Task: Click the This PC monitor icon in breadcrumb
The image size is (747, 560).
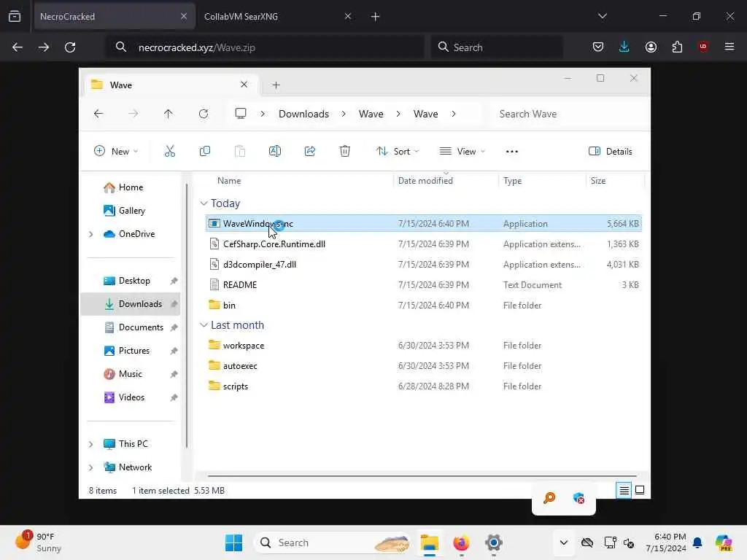Action: [241, 114]
